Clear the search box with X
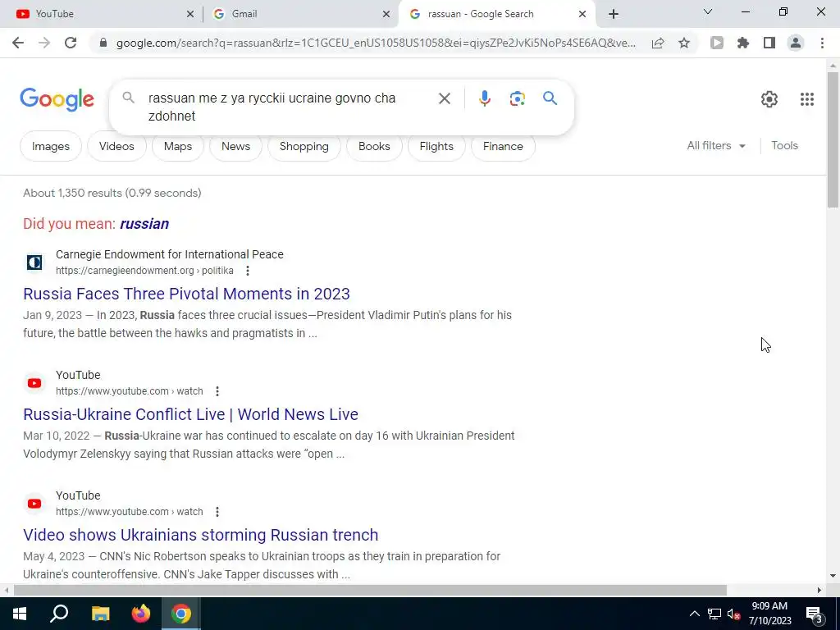The width and height of the screenshot is (840, 630). pos(444,98)
